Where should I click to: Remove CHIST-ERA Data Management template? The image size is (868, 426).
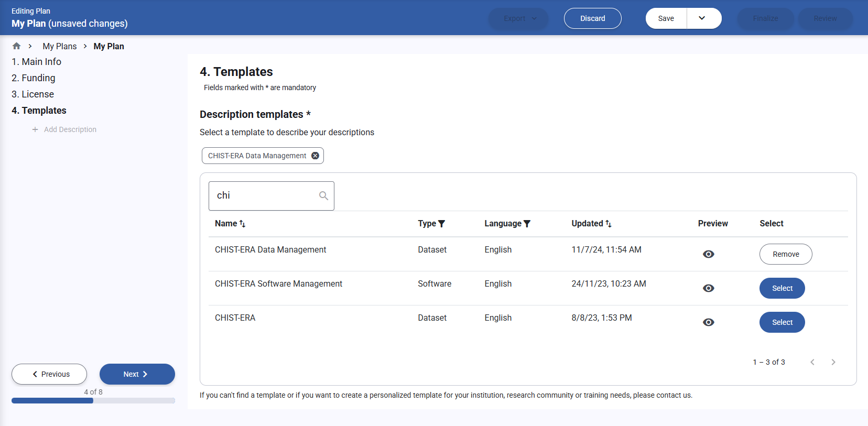pyautogui.click(x=786, y=254)
